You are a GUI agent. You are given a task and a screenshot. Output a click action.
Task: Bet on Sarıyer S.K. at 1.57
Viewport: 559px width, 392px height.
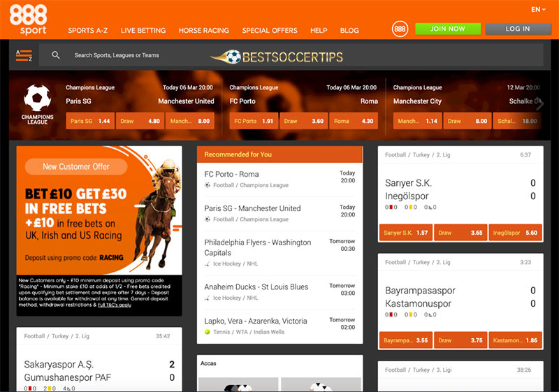click(x=406, y=233)
